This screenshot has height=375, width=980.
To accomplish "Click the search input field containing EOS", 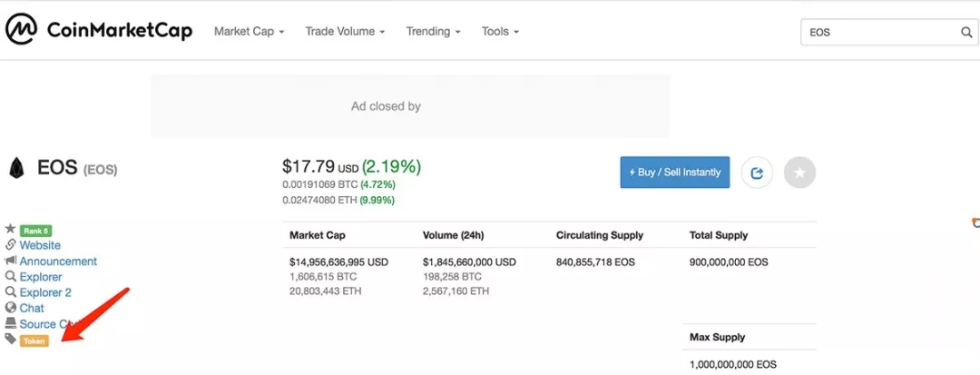I will click(x=878, y=32).
